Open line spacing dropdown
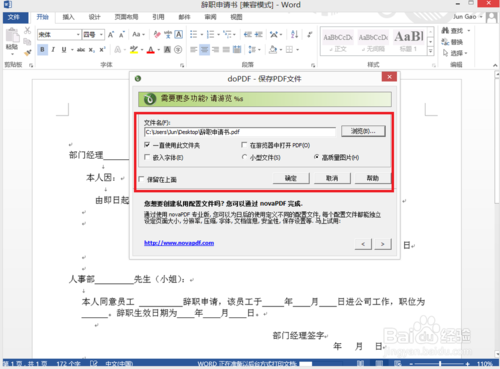The width and height of the screenshot is (500, 369). tap(259, 50)
